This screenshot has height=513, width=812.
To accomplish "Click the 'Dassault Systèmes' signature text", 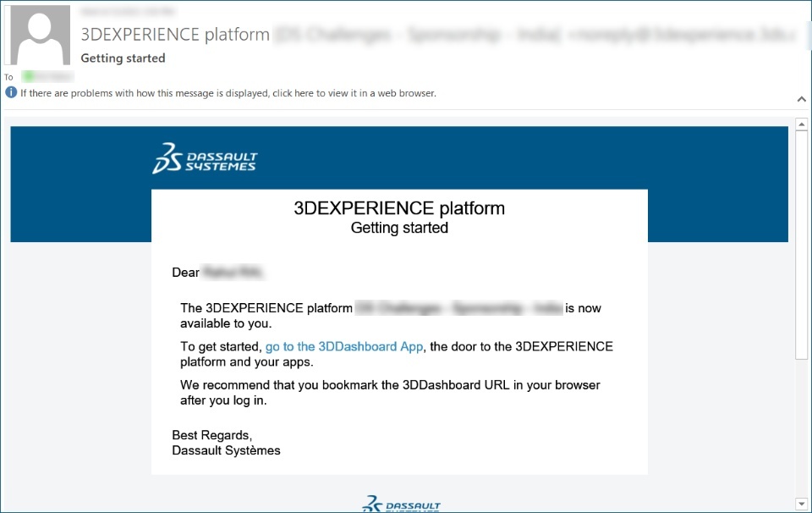I will [226, 450].
